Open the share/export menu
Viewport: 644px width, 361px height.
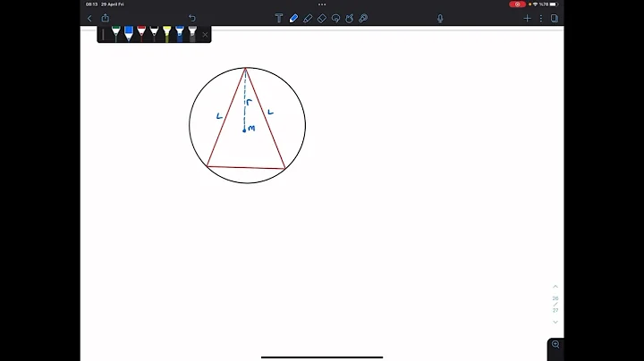[106, 18]
